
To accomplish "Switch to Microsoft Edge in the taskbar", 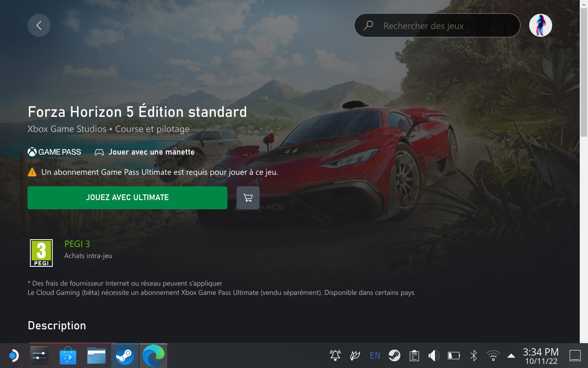I will pos(153,356).
